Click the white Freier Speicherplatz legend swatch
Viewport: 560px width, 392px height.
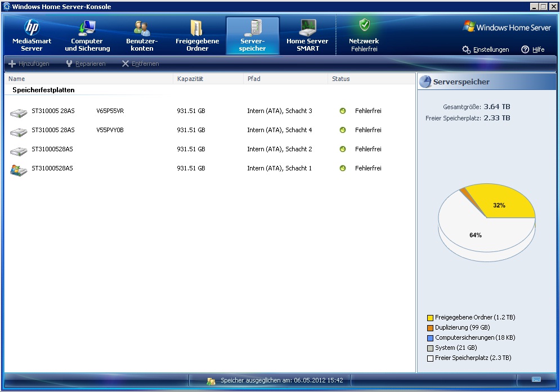pos(430,358)
